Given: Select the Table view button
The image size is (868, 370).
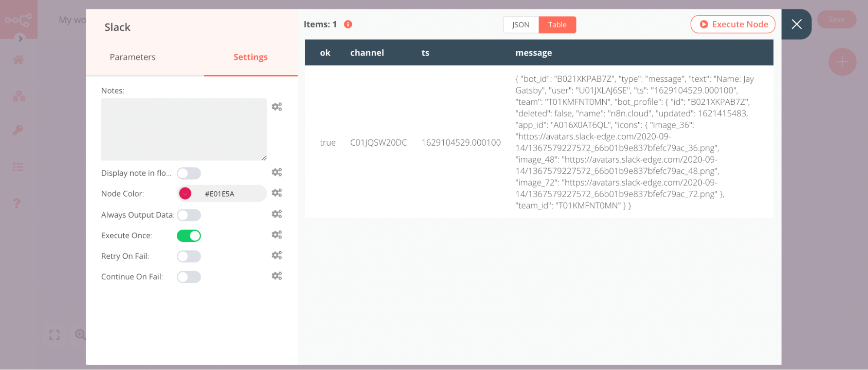Looking at the screenshot, I should click(x=557, y=25).
